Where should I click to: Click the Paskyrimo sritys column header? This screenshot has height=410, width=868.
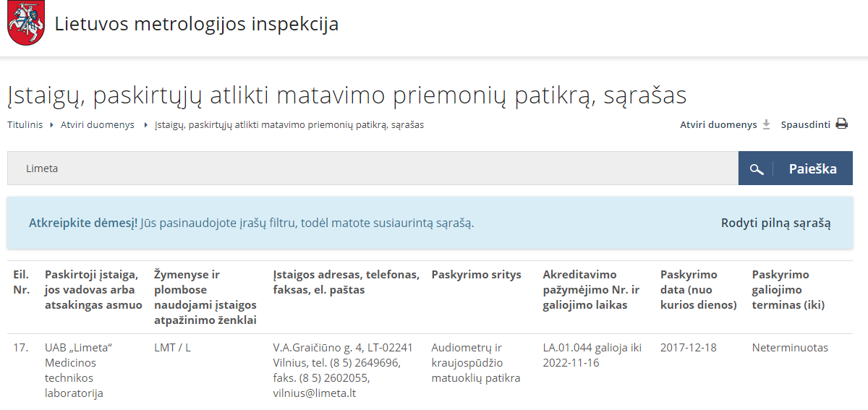(466, 275)
